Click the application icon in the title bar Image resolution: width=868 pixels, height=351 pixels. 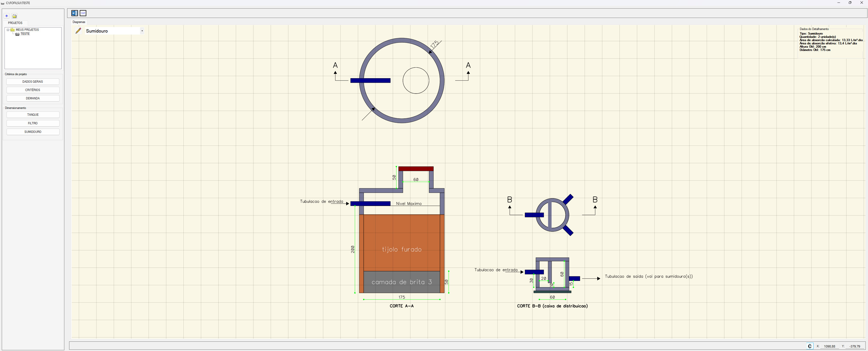pos(3,3)
